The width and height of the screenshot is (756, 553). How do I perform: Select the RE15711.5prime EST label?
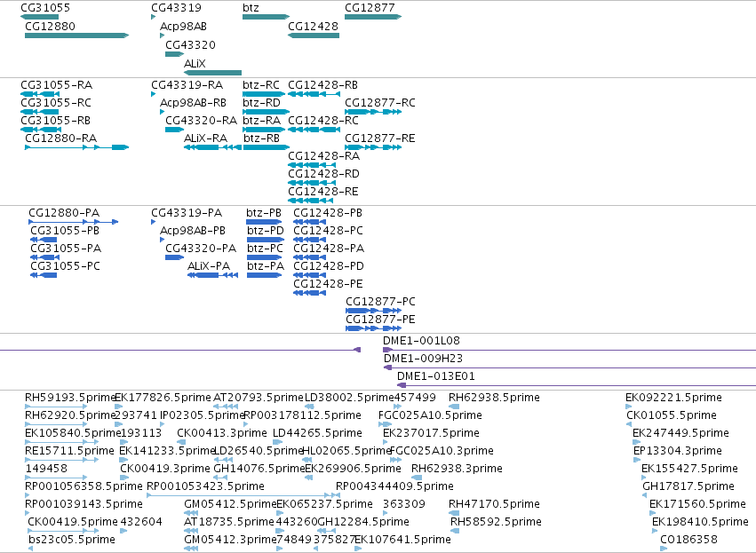(x=69, y=451)
